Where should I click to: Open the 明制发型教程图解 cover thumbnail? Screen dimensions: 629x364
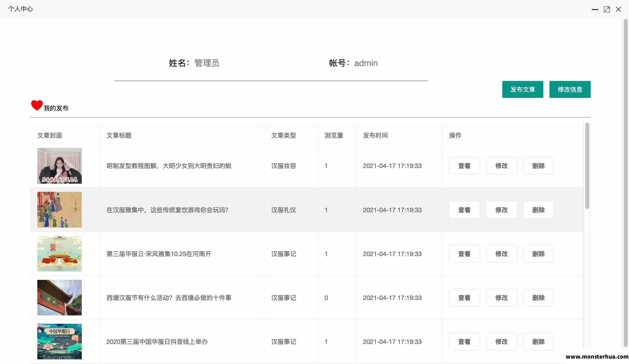click(59, 166)
